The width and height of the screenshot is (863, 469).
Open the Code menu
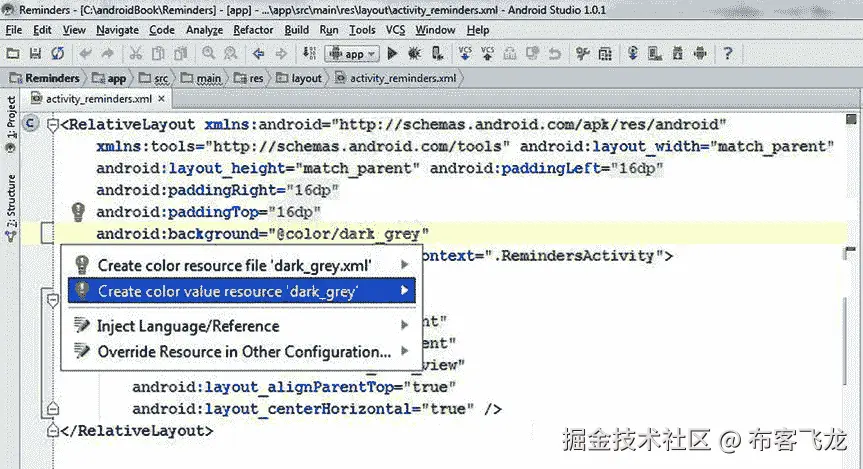pos(162,30)
